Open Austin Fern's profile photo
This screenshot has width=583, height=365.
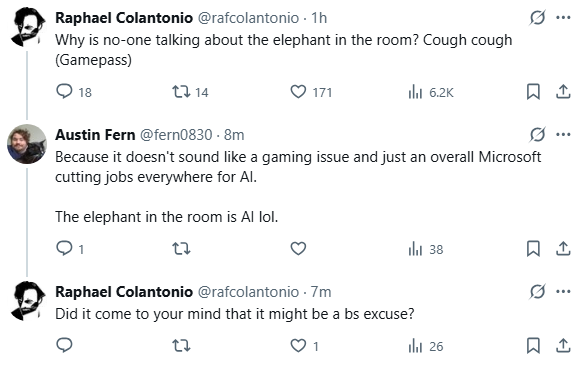(x=27, y=144)
